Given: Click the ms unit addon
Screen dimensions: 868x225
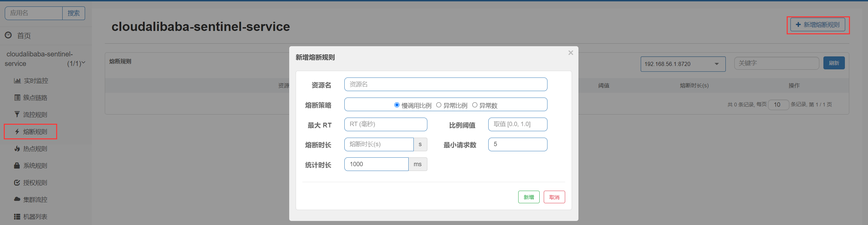Looking at the screenshot, I should [x=418, y=164].
